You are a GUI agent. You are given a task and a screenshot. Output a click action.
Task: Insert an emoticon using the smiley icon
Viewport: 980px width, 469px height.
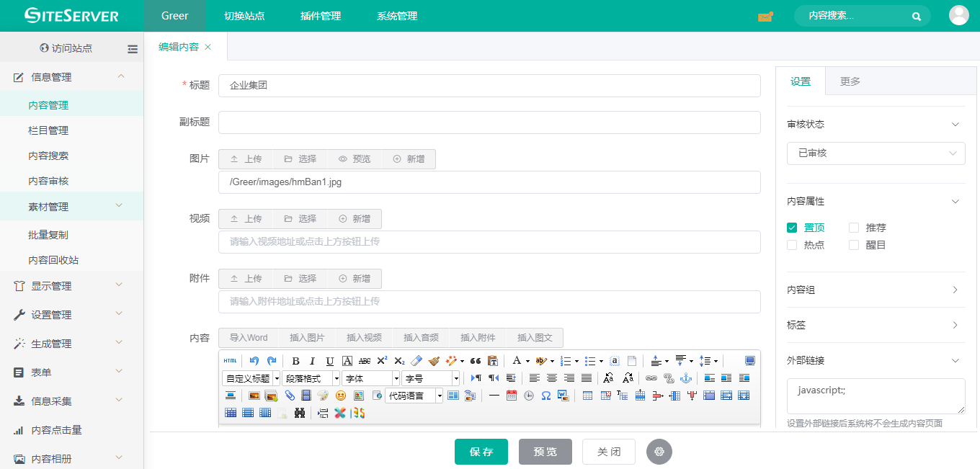(341, 396)
